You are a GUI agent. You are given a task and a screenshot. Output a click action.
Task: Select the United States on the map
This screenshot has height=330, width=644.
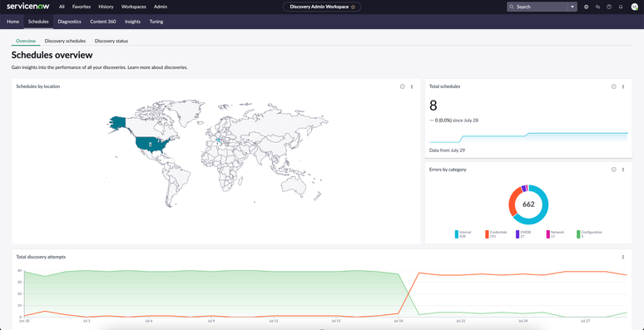pos(150,145)
